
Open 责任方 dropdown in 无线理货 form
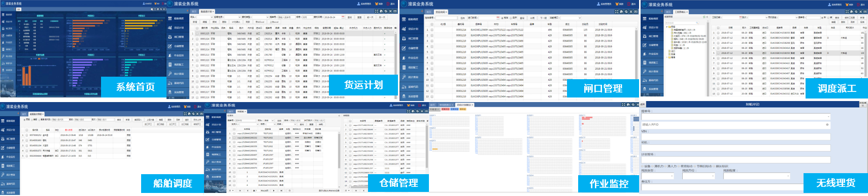(x=722, y=187)
